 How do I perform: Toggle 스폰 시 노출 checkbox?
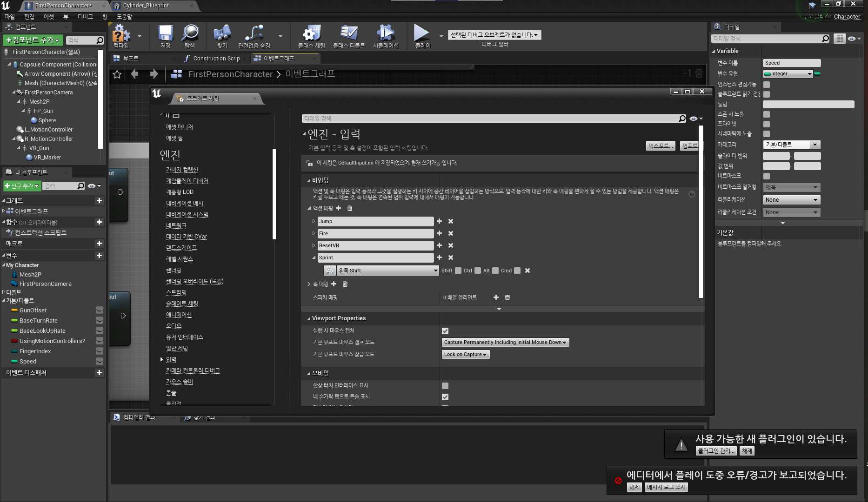point(767,114)
